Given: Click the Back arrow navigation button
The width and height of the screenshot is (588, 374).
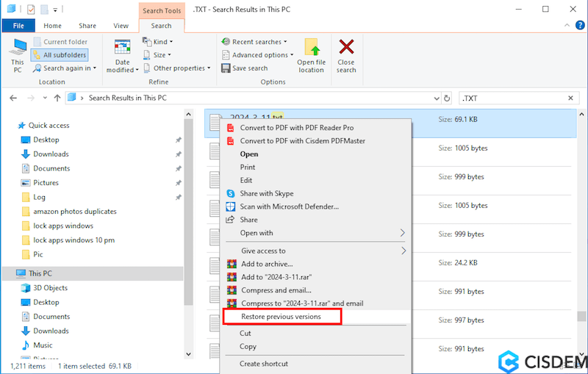Looking at the screenshot, I should tap(12, 98).
